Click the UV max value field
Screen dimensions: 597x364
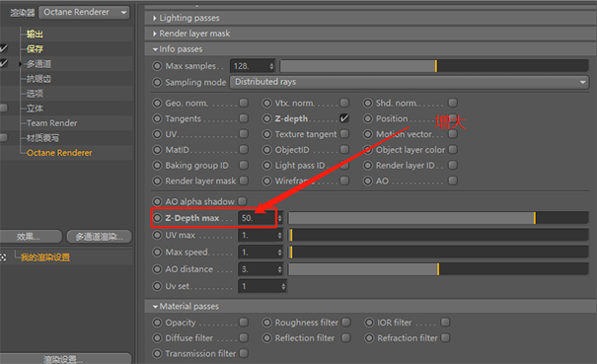tap(257, 236)
